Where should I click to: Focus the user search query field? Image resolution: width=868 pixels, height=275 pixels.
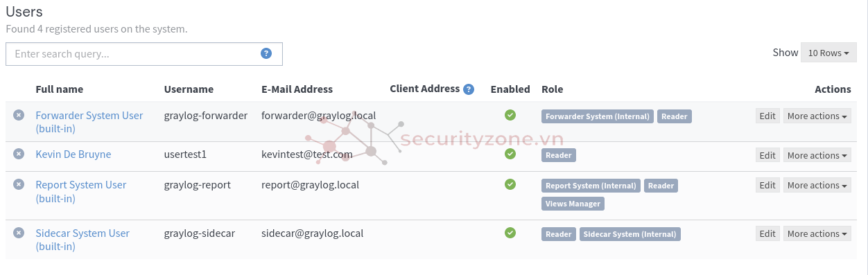pyautogui.click(x=144, y=54)
